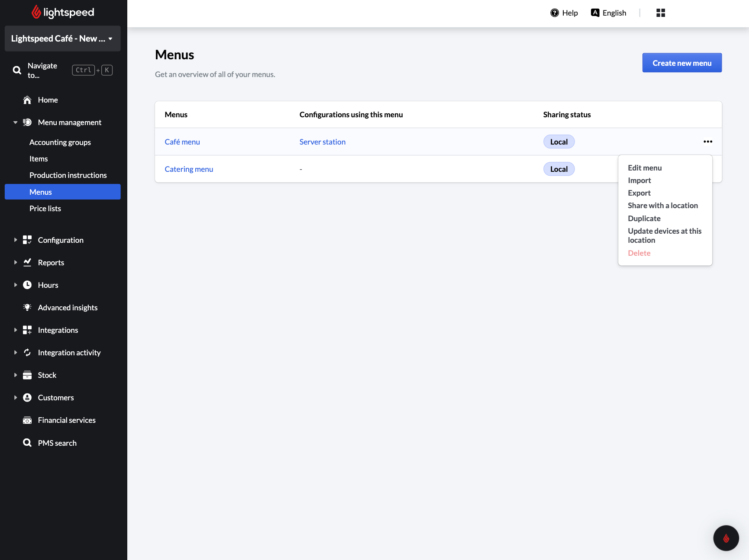This screenshot has width=749, height=560.
Task: Open the floating Lightspeed chat button
Action: 726,538
